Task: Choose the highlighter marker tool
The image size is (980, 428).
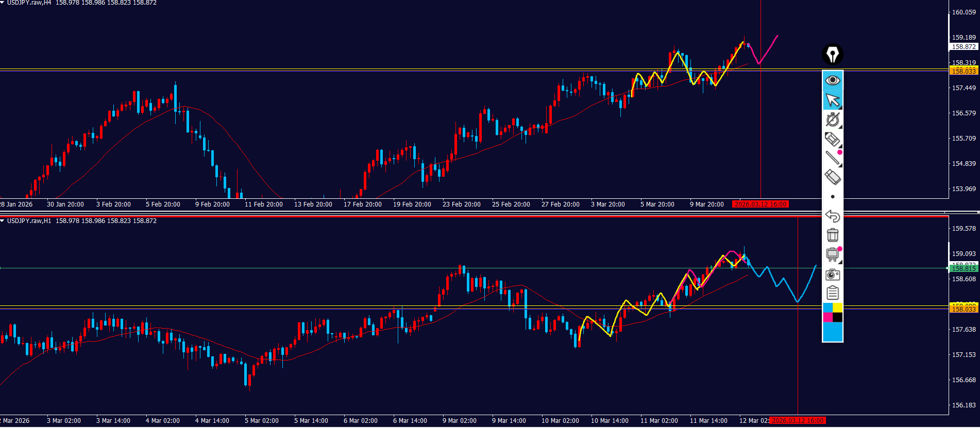Action: pos(833,139)
